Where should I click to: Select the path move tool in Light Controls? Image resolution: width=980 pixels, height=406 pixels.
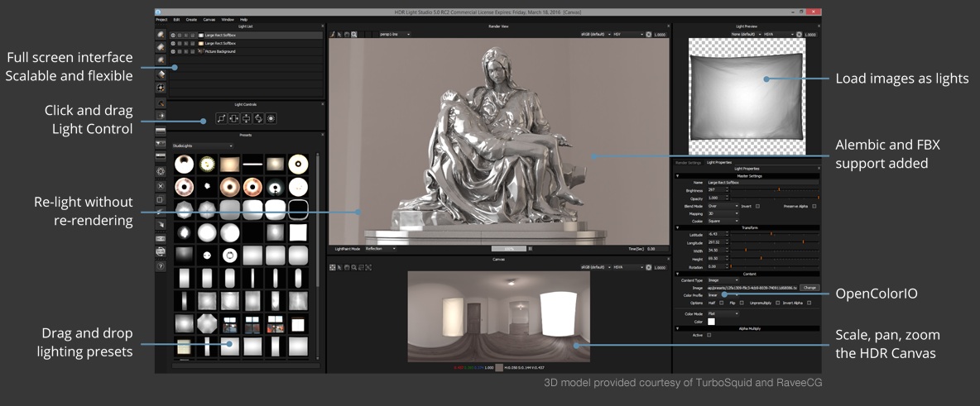click(221, 118)
